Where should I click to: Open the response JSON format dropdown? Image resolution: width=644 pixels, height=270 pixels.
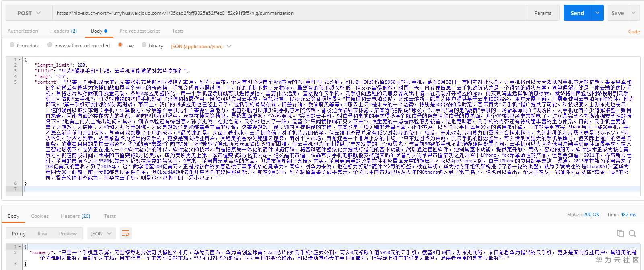tap(101, 233)
